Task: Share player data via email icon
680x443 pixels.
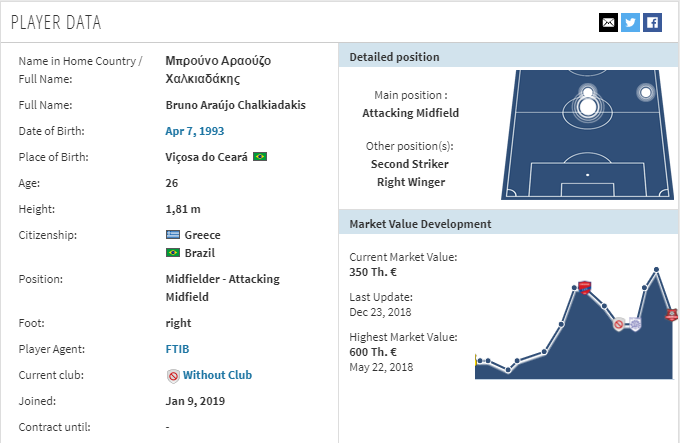Action: click(x=608, y=23)
